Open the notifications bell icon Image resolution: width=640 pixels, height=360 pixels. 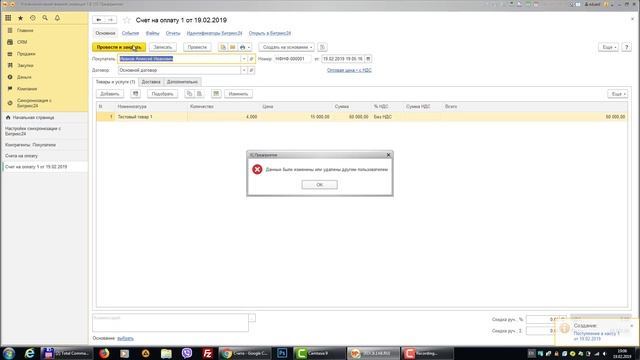point(57,18)
